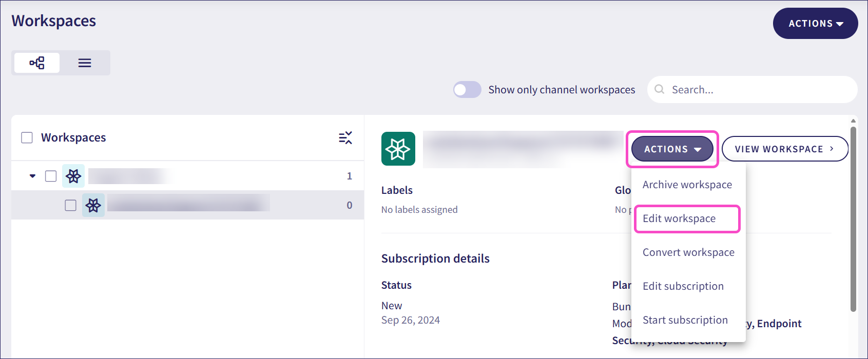Click the child workspace snowflake icon
This screenshot has height=359, width=868.
click(x=93, y=205)
